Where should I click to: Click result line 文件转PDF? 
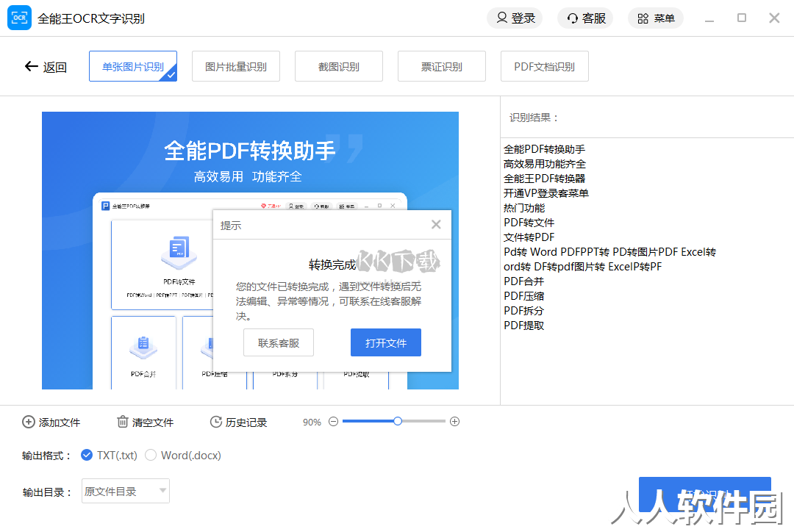tap(529, 237)
